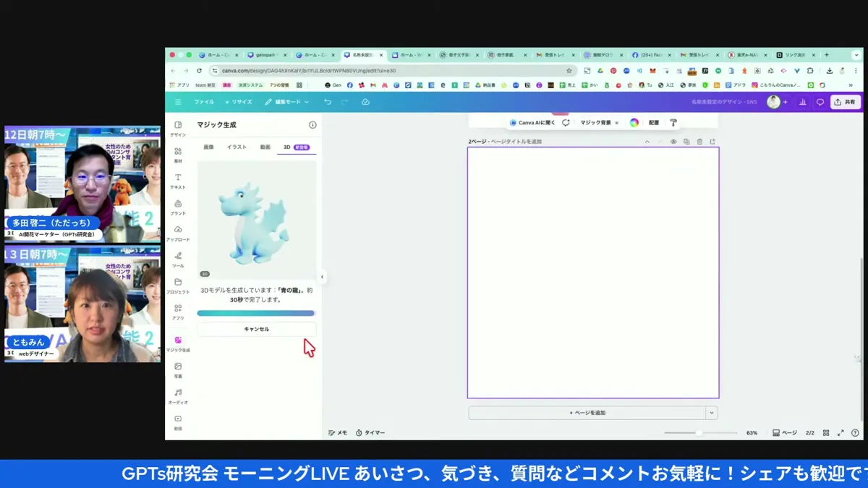The image size is (868, 488).
Task: Open the リサイズ menu
Action: 238,102
